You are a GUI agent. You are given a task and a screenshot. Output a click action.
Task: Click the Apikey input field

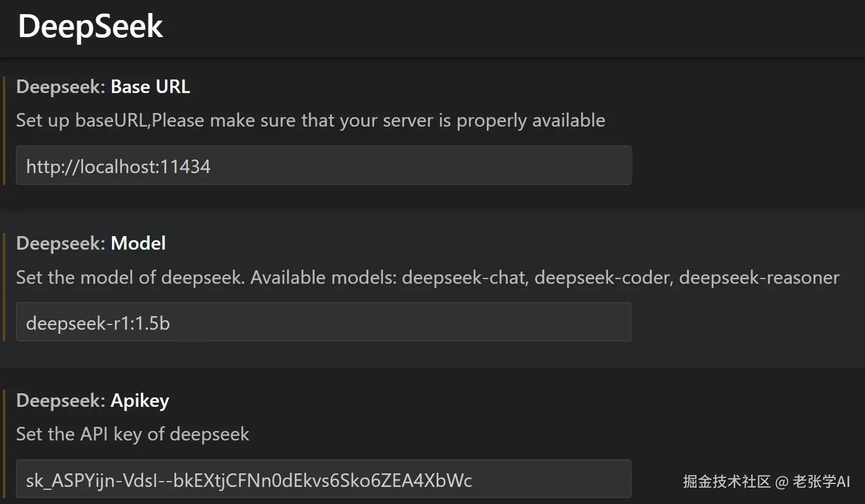(323, 480)
